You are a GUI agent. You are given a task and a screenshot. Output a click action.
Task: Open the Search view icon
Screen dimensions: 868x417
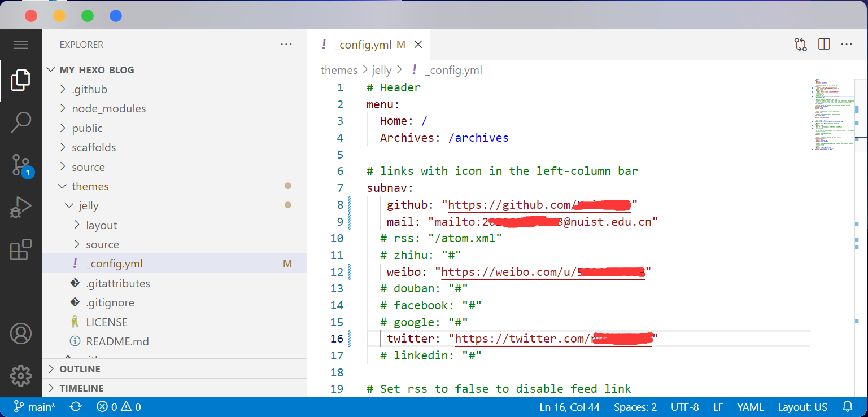[x=20, y=122]
